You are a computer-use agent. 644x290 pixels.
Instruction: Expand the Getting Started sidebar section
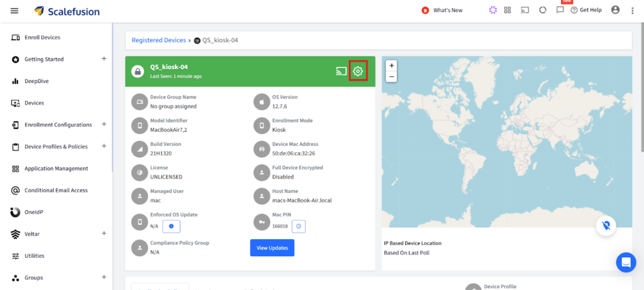[x=104, y=59]
